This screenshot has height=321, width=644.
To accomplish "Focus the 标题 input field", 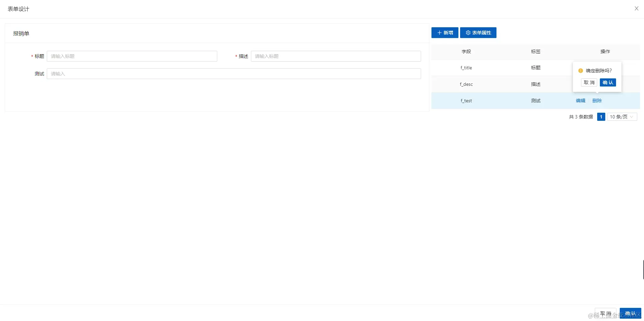I will pyautogui.click(x=132, y=56).
